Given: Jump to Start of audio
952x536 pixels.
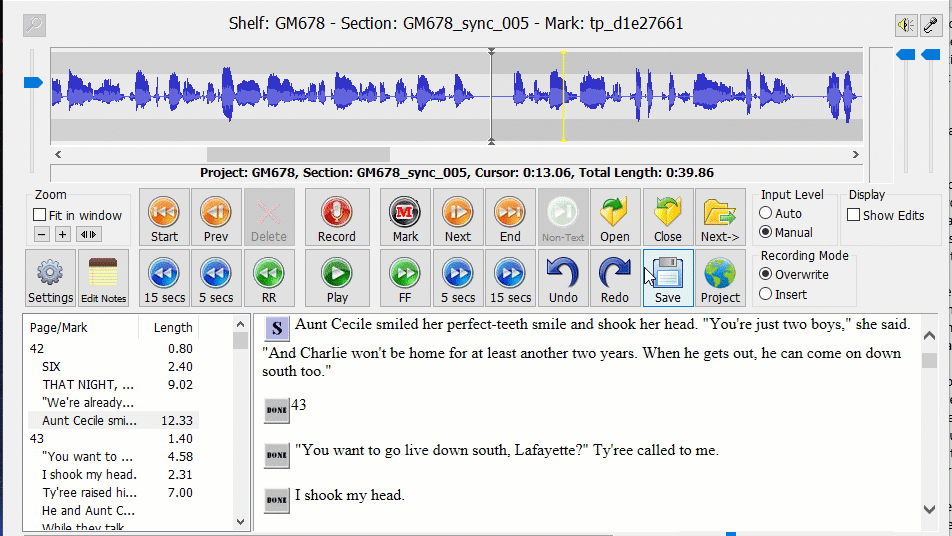Looking at the screenshot, I should (165, 217).
